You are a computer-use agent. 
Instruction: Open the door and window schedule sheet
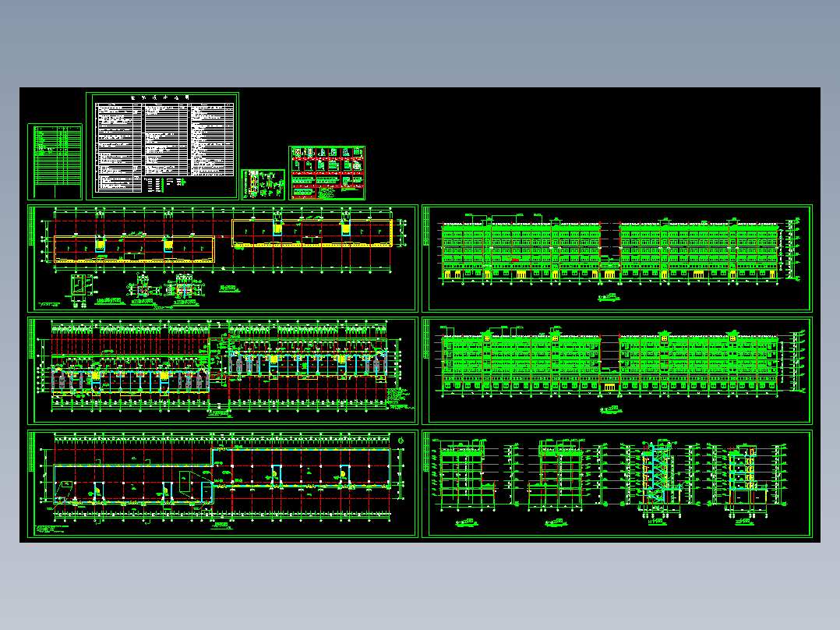(x=326, y=172)
